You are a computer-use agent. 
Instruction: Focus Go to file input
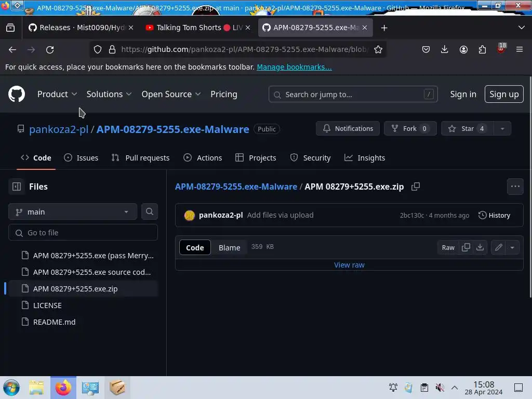tap(83, 233)
